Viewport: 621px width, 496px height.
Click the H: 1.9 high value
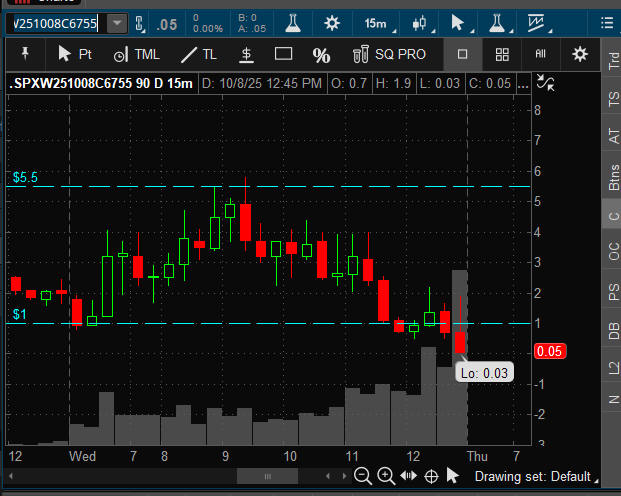tap(393, 84)
